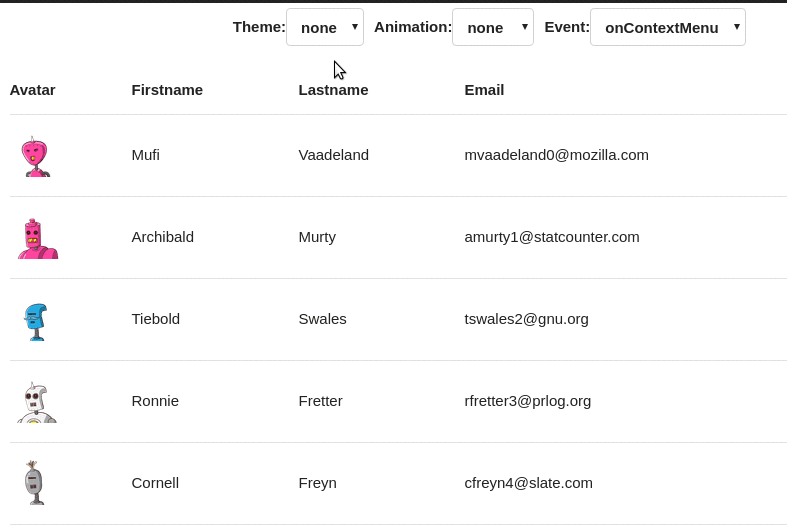Click the last name Swales
This screenshot has width=787, height=531.
pos(322,318)
